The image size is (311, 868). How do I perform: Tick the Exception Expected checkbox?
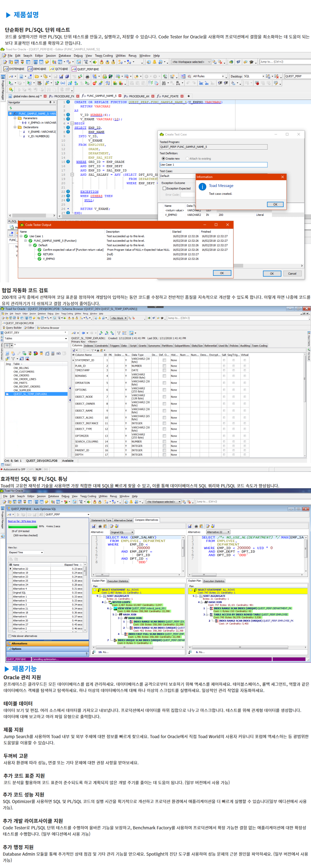point(165,188)
